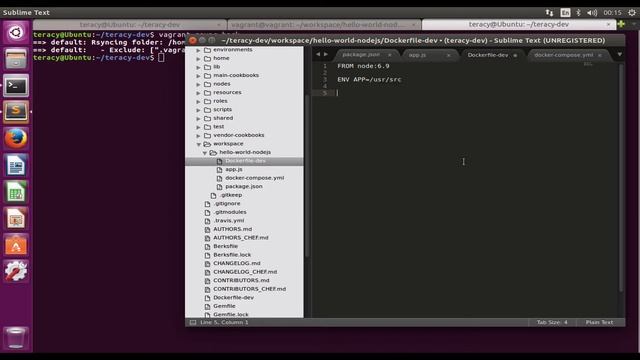
Task: Expand the environments folder
Action: tap(198, 50)
